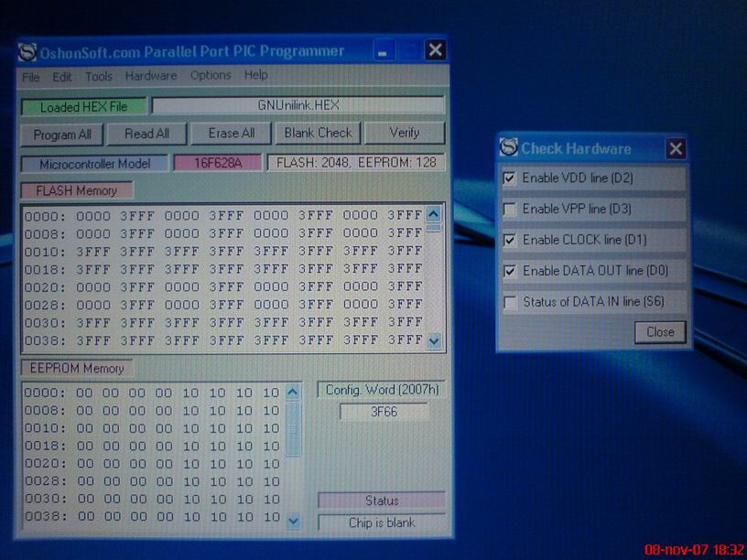Click the EEPROM scrollbar thumb

tap(293, 428)
